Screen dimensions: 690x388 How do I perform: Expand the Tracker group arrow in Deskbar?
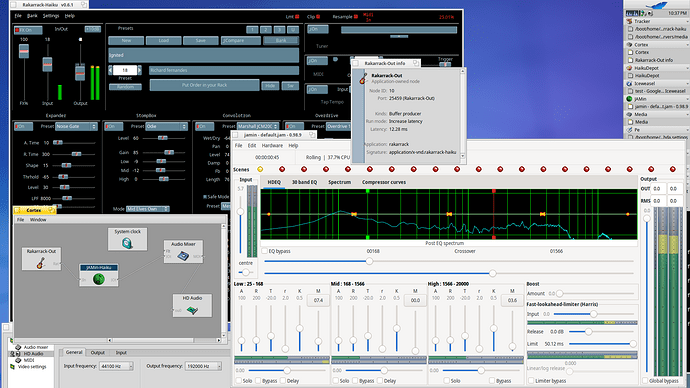click(687, 21)
